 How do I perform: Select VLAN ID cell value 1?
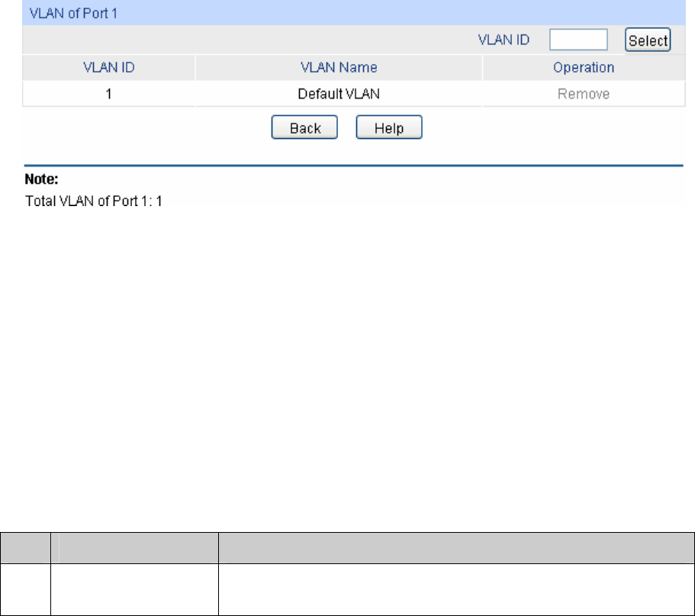pos(108,94)
